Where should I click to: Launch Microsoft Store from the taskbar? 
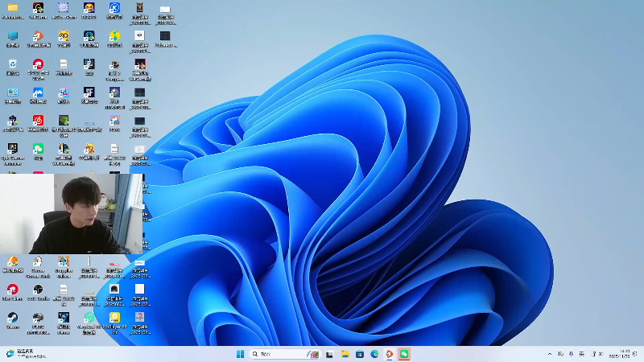click(360, 354)
